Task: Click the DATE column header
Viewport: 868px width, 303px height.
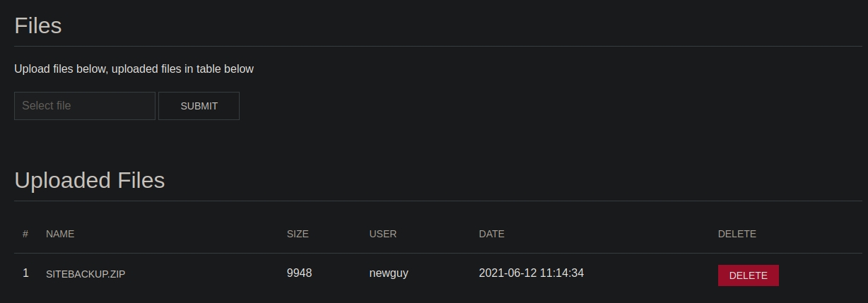Action: (491, 234)
